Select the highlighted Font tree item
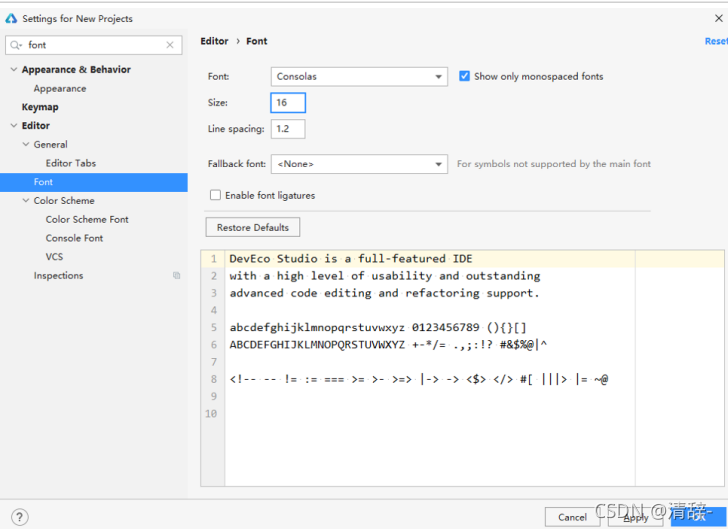The height and width of the screenshot is (529, 728). [94, 182]
